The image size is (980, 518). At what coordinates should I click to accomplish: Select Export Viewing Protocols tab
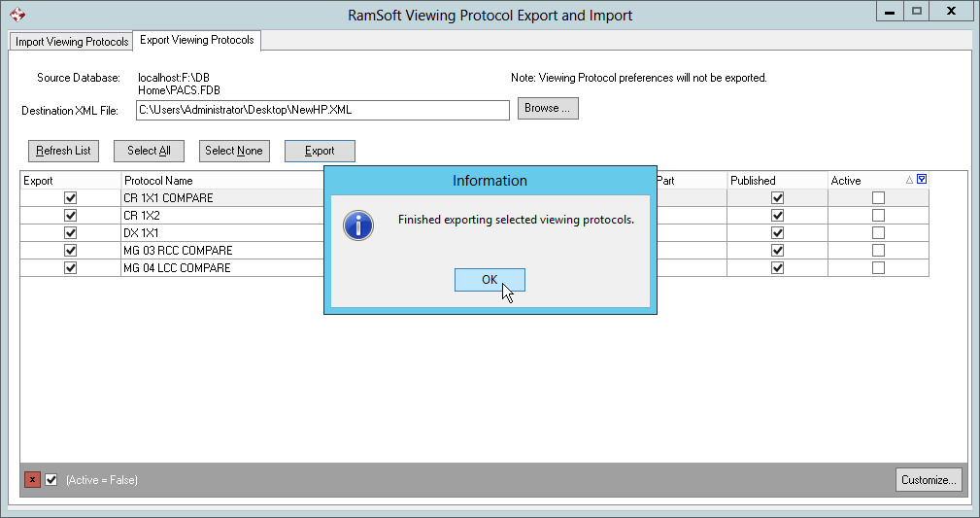[197, 40]
